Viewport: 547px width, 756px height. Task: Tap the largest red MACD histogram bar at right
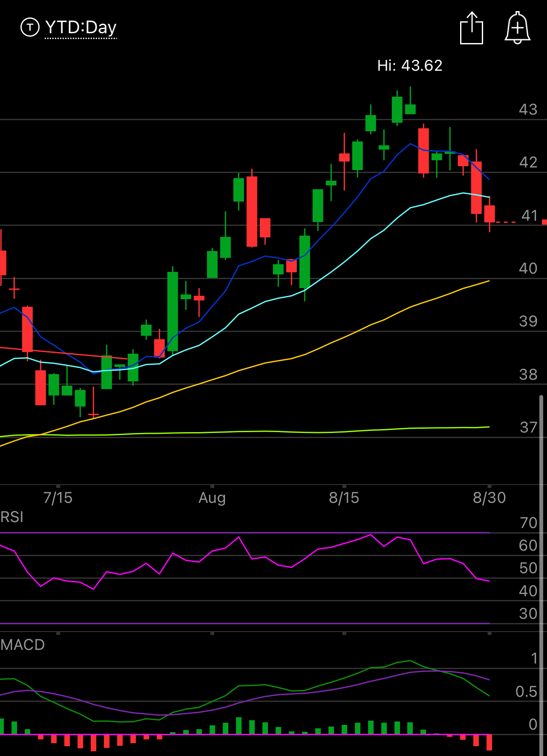pyautogui.click(x=489, y=742)
